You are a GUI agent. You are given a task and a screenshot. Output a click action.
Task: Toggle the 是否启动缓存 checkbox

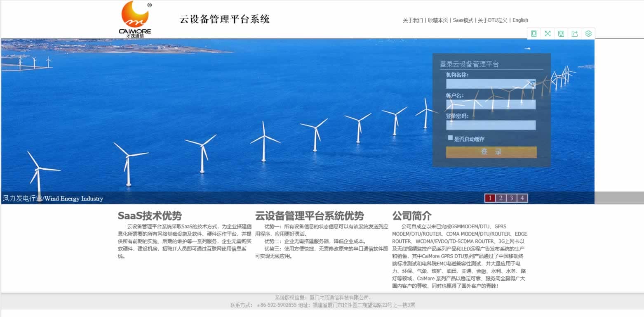pos(450,138)
